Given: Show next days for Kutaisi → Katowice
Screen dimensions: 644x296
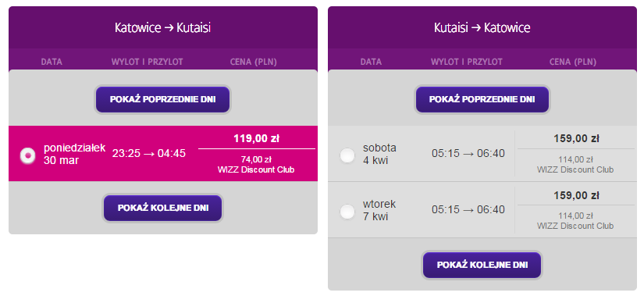Looking at the screenshot, I should (x=482, y=265).
